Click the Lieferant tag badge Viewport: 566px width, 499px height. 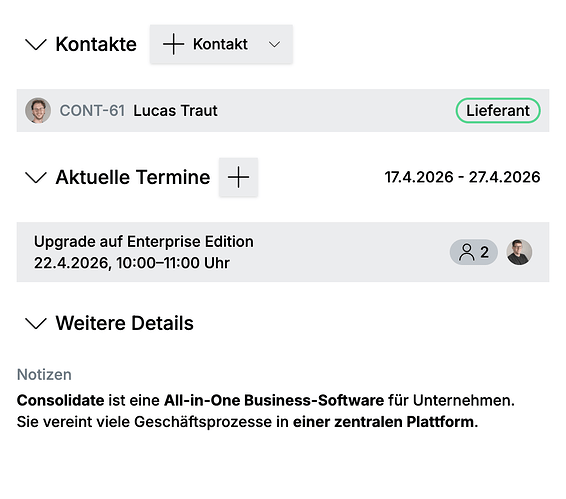tap(498, 110)
